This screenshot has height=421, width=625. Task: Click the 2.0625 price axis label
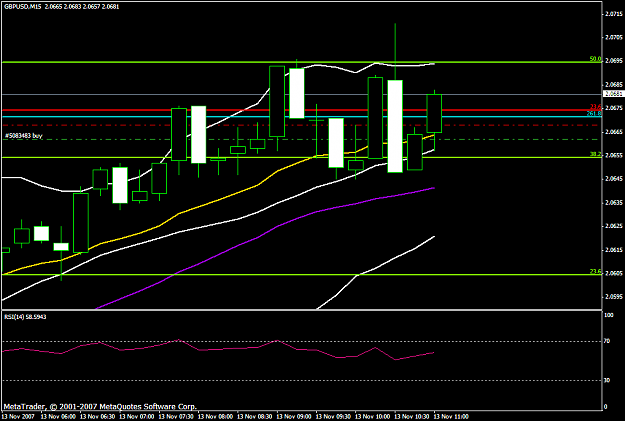(613, 226)
